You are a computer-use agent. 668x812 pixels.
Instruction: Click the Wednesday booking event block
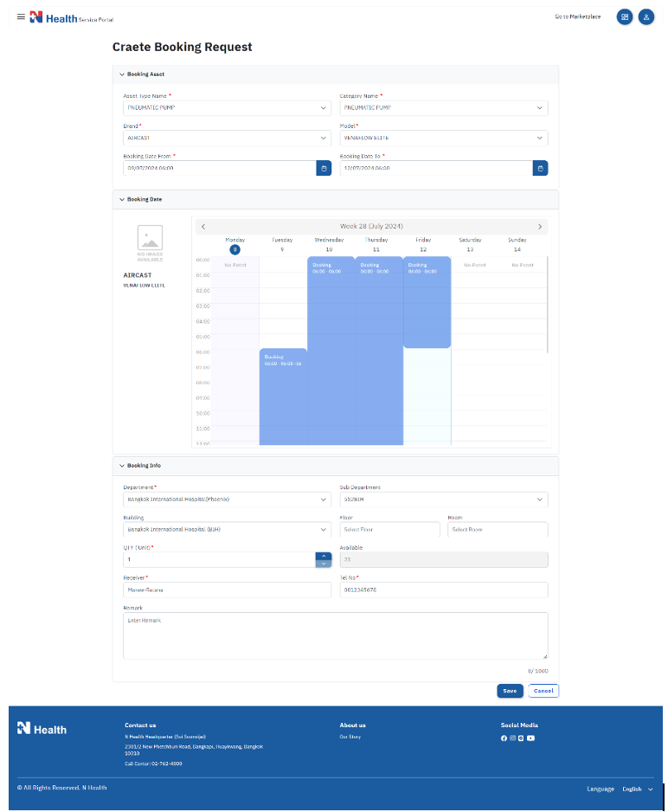point(331,351)
